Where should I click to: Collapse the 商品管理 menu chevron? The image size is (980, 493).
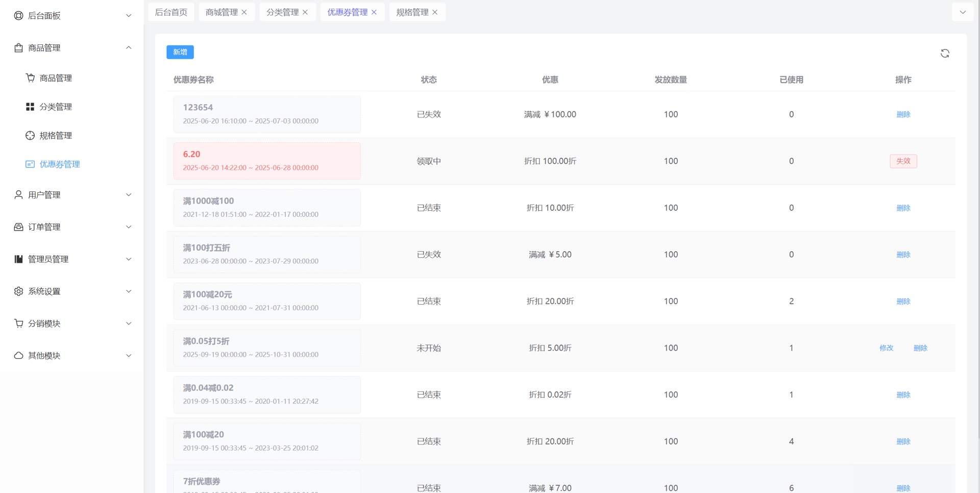129,48
